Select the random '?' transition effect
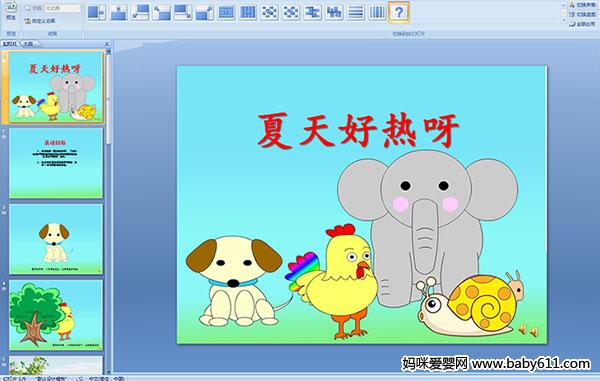Screen dimensions: 600x381 coord(399,12)
